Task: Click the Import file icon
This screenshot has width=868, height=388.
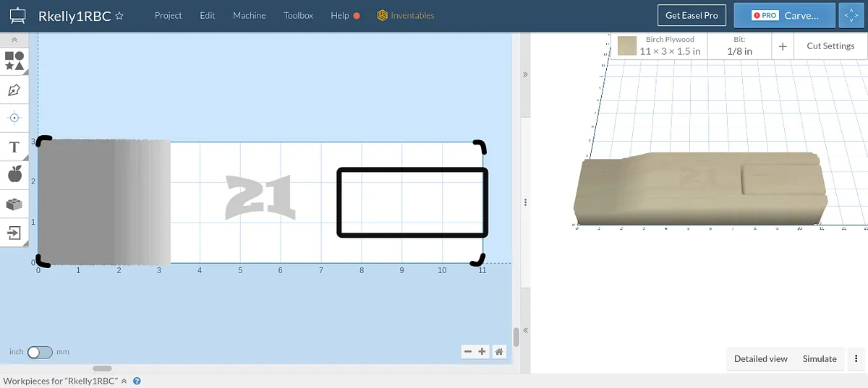Action: tap(14, 232)
